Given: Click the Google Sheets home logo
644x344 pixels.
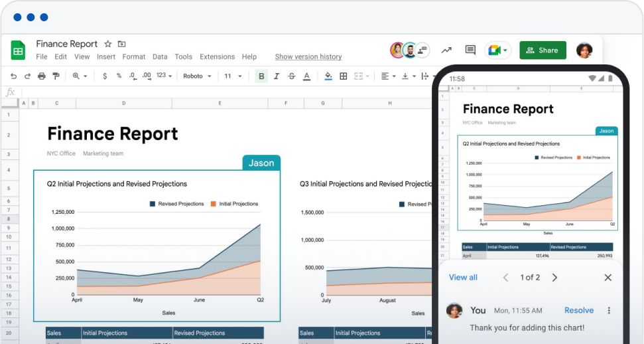Looking at the screenshot, I should click(x=18, y=50).
